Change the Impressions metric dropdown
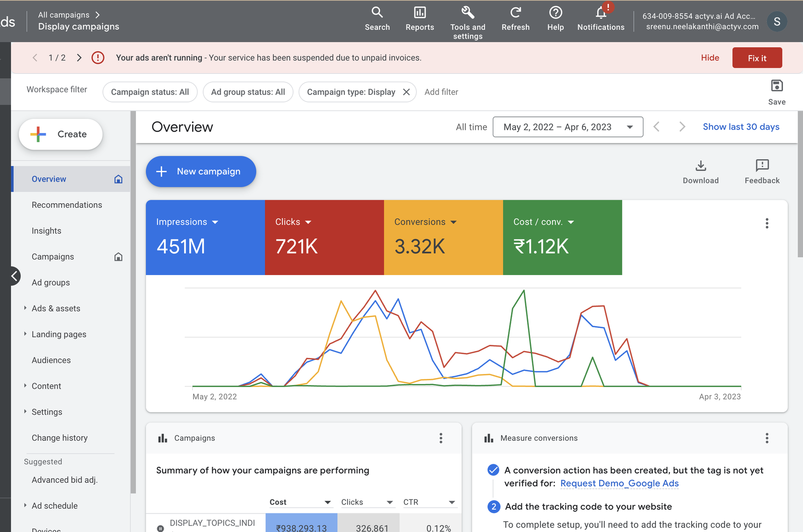 215,222
